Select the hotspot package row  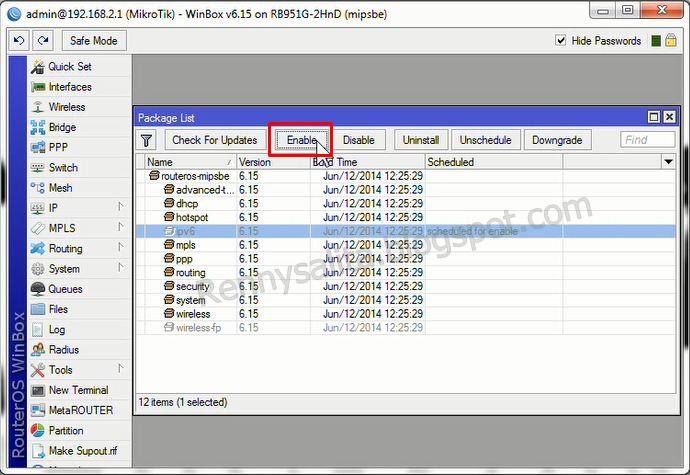click(x=405, y=217)
